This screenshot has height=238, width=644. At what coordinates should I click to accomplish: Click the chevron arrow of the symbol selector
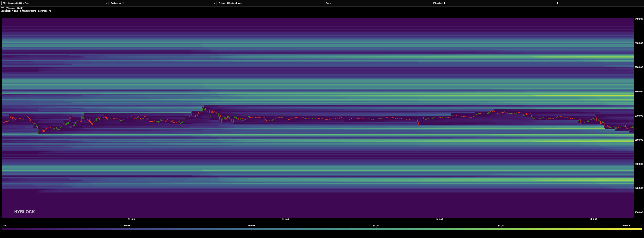coord(106,3)
